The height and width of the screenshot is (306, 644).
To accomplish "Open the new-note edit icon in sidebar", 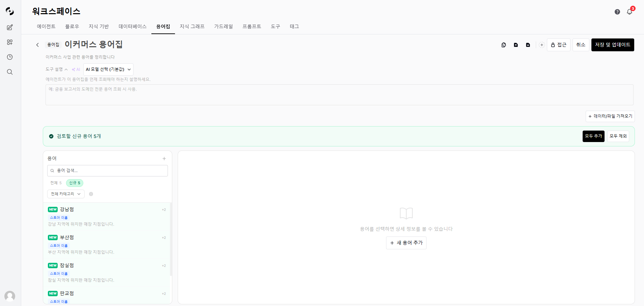I will [x=10, y=27].
